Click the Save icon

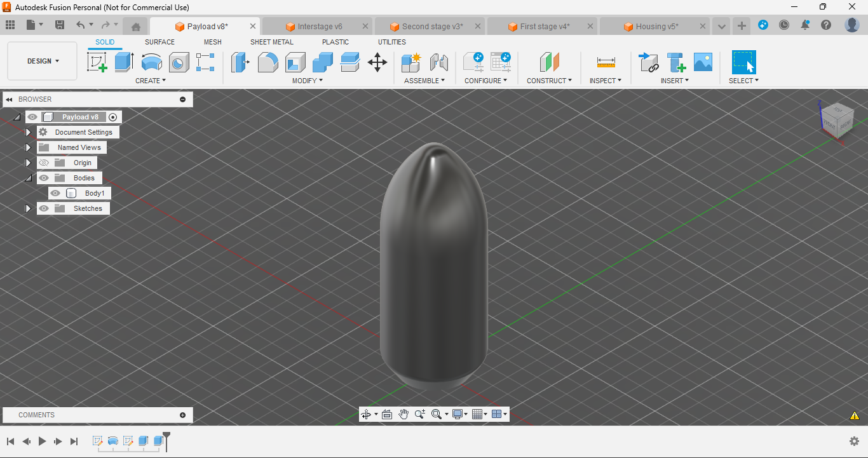[60, 25]
